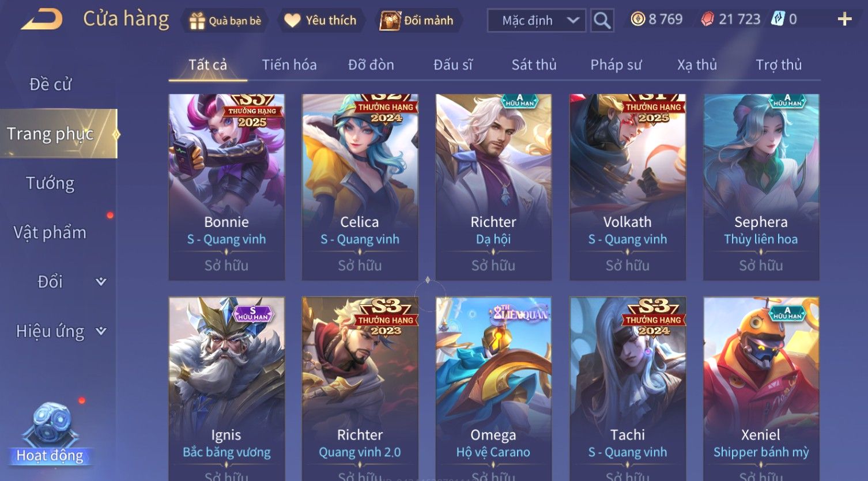Open the search magnifier icon
The width and height of the screenshot is (868, 481).
(602, 21)
